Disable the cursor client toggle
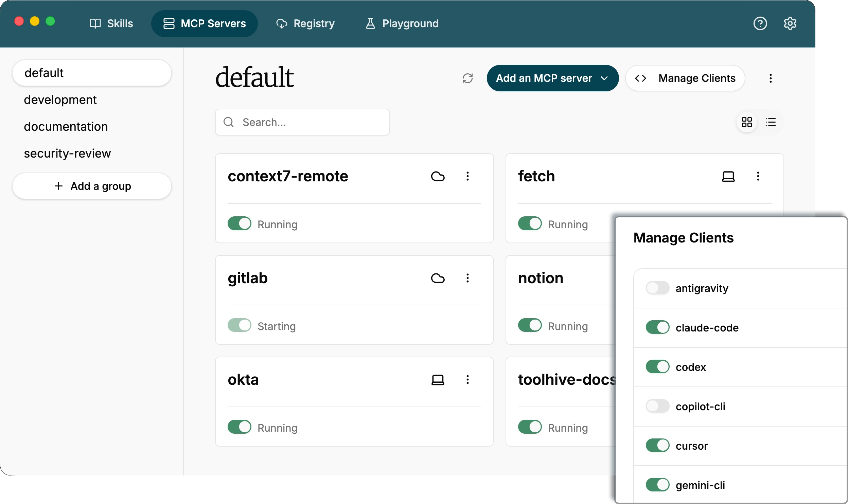 point(657,446)
